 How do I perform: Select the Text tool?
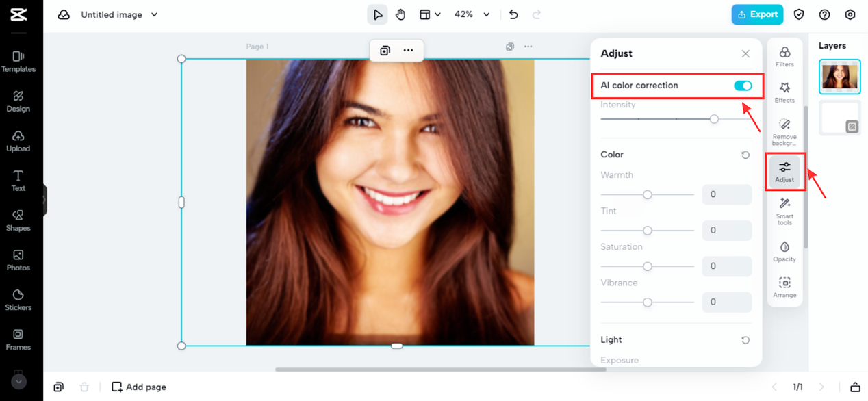18,181
